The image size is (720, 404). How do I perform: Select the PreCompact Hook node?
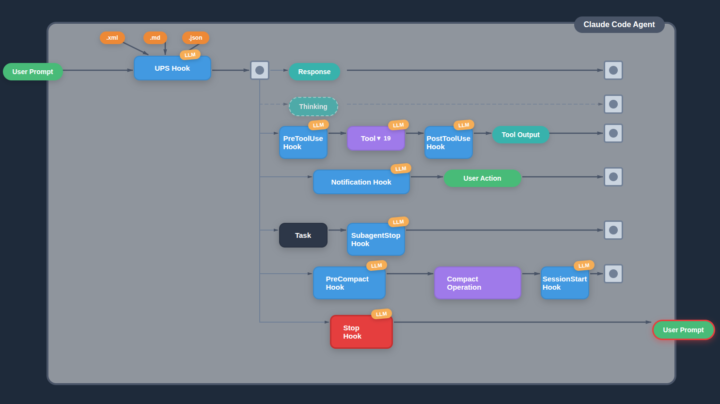(x=349, y=283)
